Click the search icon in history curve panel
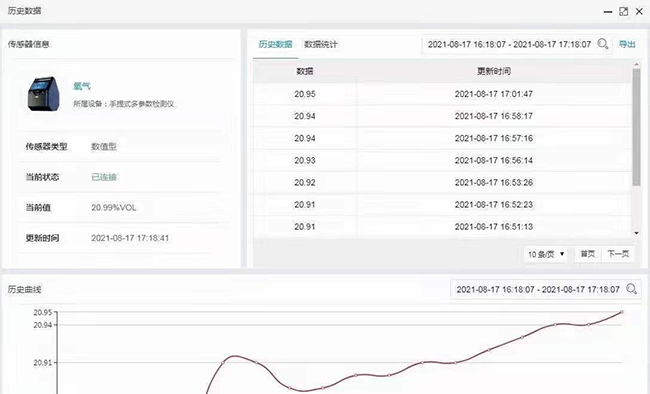The height and width of the screenshot is (394, 650). pyautogui.click(x=631, y=289)
